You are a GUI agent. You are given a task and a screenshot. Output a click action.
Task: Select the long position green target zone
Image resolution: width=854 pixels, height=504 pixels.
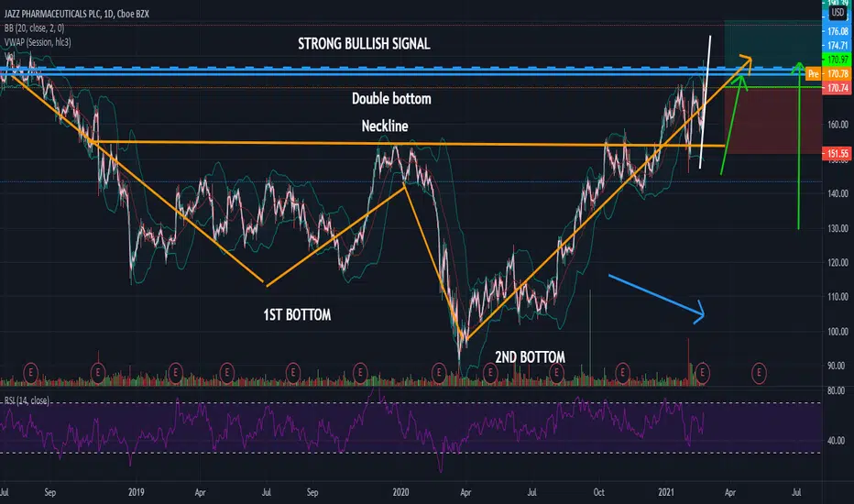click(x=772, y=53)
